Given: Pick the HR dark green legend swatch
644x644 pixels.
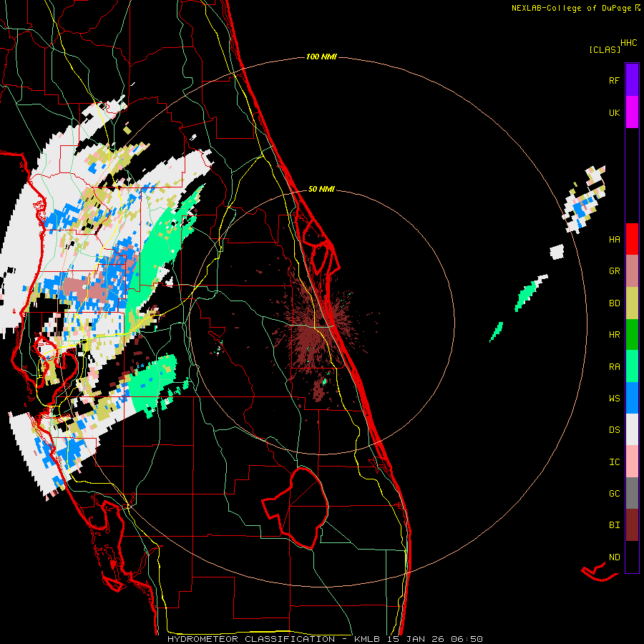Looking at the screenshot, I should pos(632,335).
